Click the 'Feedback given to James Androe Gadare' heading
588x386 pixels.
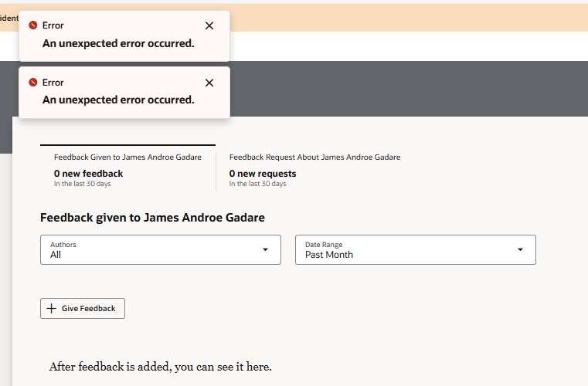pos(152,218)
